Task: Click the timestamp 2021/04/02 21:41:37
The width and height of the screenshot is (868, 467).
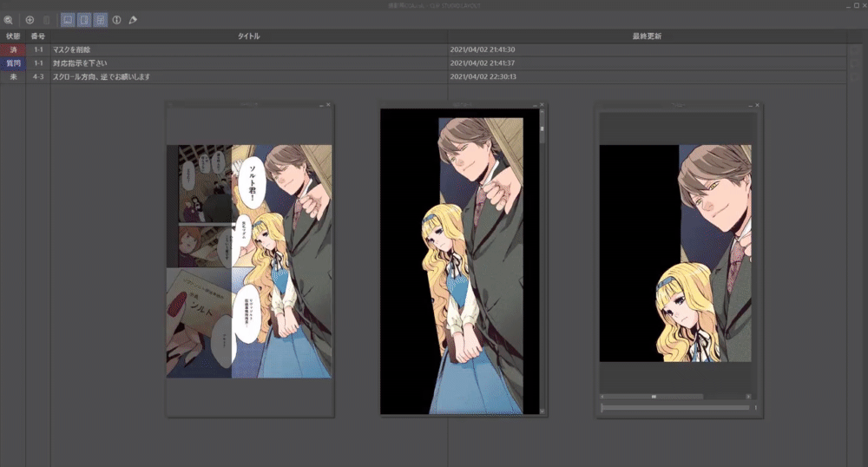Action: click(482, 63)
